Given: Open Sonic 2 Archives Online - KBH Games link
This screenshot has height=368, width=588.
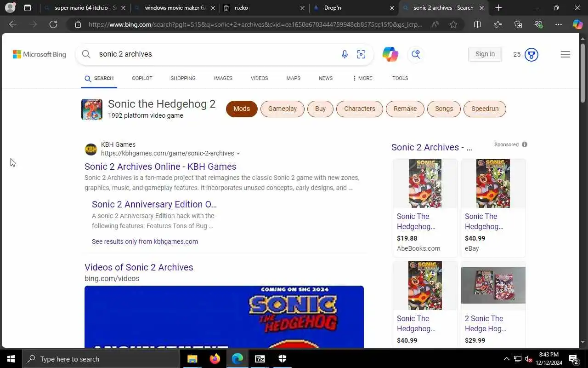Looking at the screenshot, I should pyautogui.click(x=160, y=167).
